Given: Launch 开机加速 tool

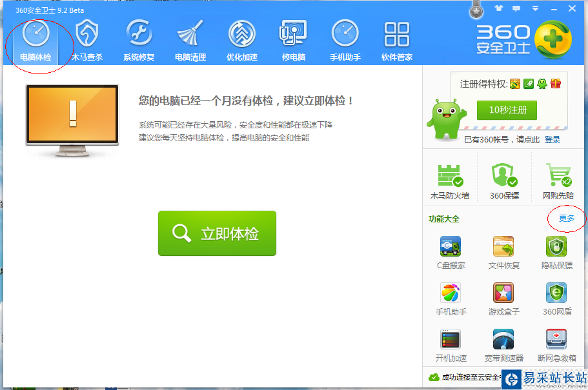Looking at the screenshot, I should coord(451,346).
